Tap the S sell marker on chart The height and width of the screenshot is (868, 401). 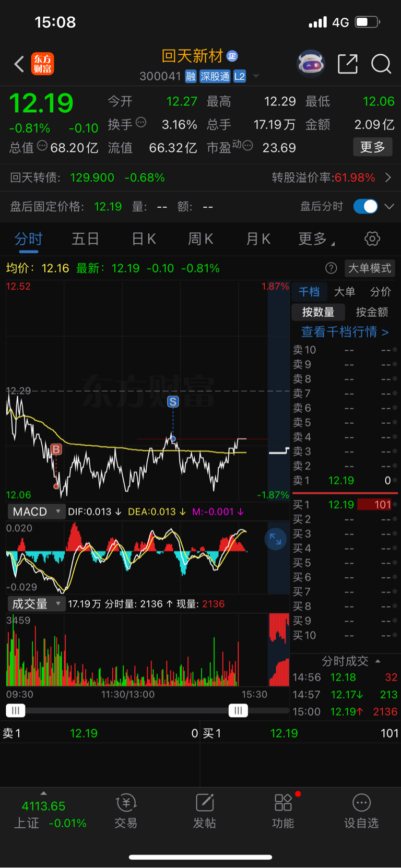pyautogui.click(x=173, y=401)
